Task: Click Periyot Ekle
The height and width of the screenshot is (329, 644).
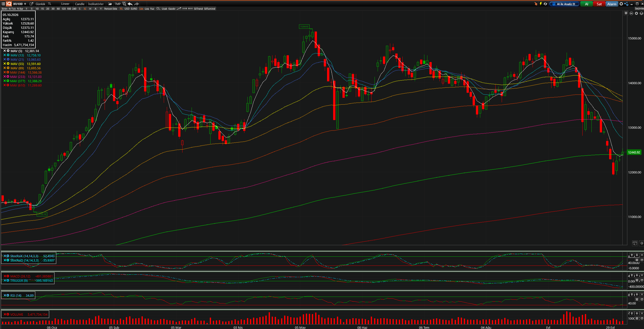Action: pyautogui.click(x=110, y=9)
